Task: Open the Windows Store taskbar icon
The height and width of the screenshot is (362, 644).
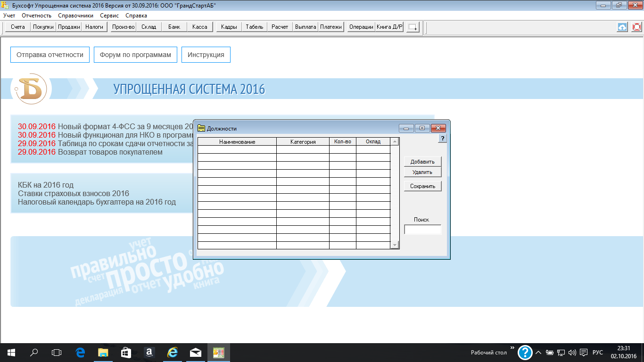Action: pyautogui.click(x=126, y=352)
